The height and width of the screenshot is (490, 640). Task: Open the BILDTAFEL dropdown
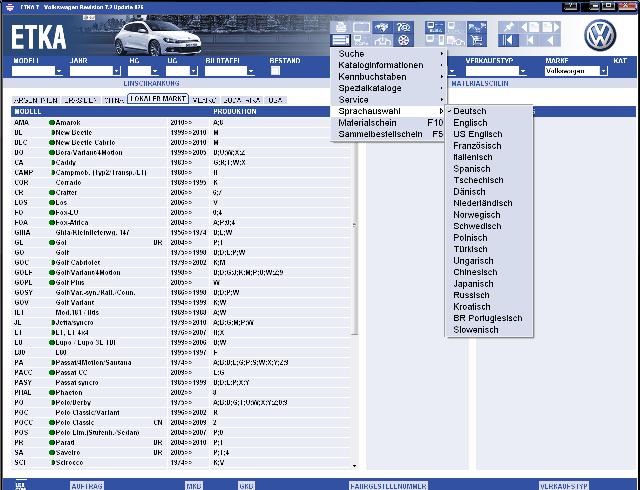click(251, 71)
